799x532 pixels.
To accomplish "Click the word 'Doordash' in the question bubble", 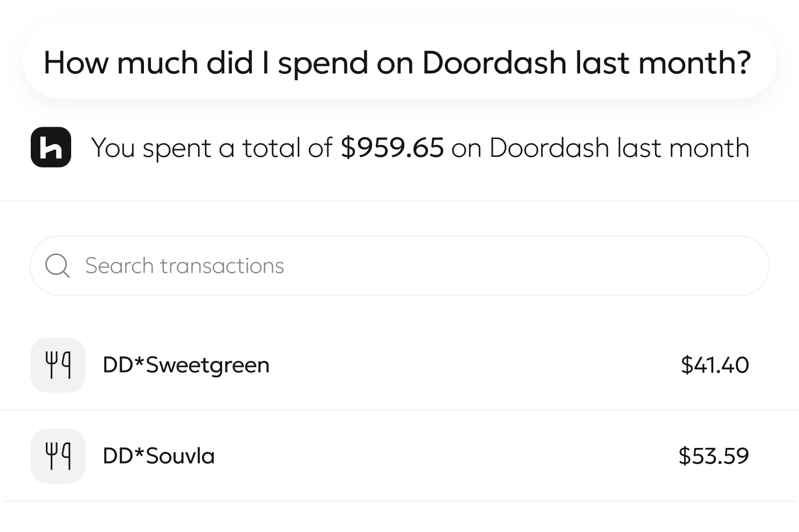I will [x=494, y=63].
